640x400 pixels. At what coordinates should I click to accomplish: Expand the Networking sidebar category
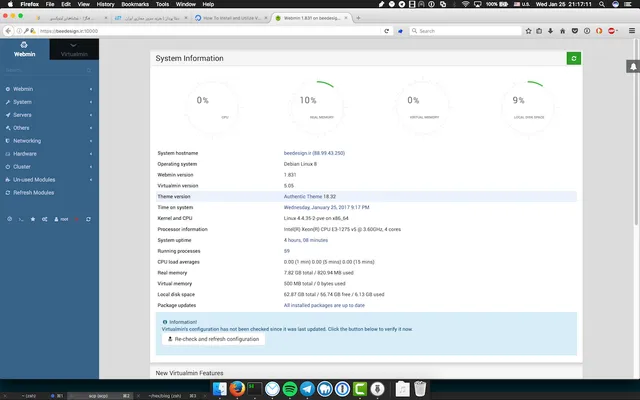[x=49, y=141]
